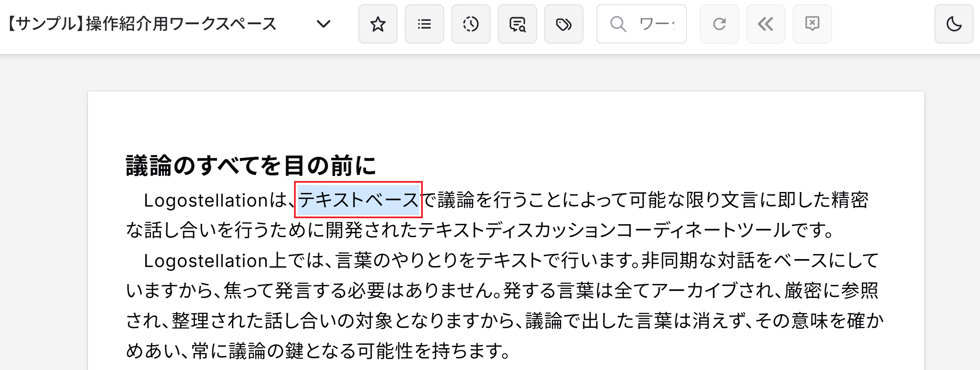Open the list view icon
This screenshot has width=980, height=370.
click(424, 24)
